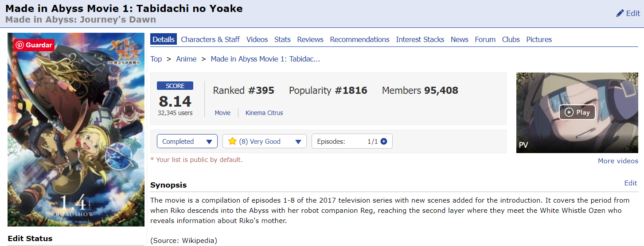Go to the Reviews tab
Image resolution: width=644 pixels, height=246 pixels.
[x=310, y=39]
